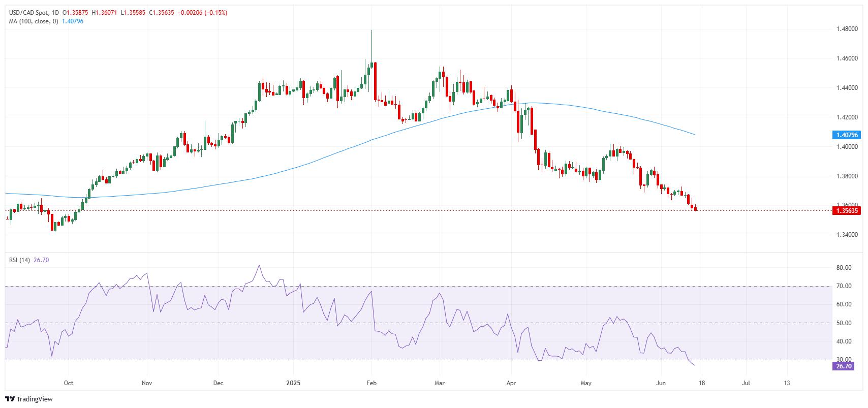Click the RSI (14) indicator label
This screenshot has height=408, width=868.
point(19,260)
